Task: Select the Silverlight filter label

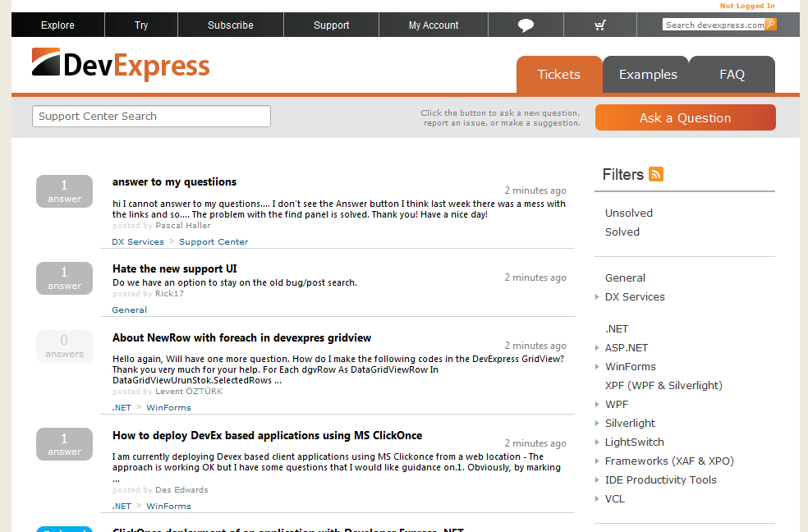Action: click(x=630, y=424)
